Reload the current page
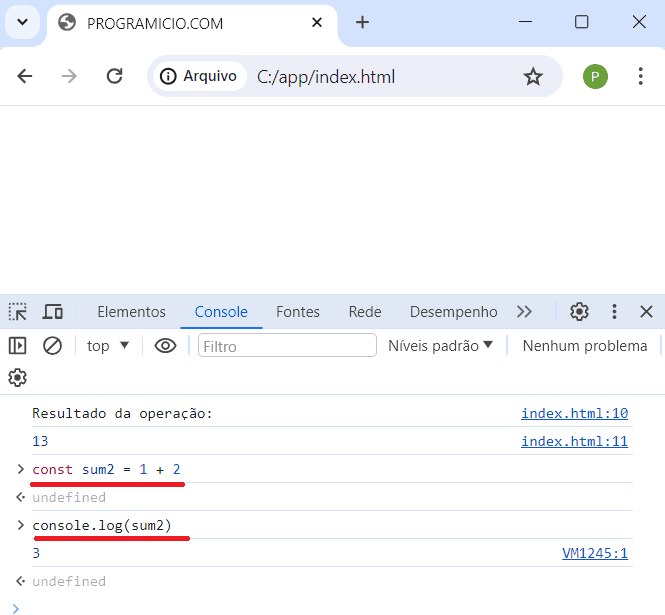Image resolution: width=665 pixels, height=615 pixels. tap(115, 76)
